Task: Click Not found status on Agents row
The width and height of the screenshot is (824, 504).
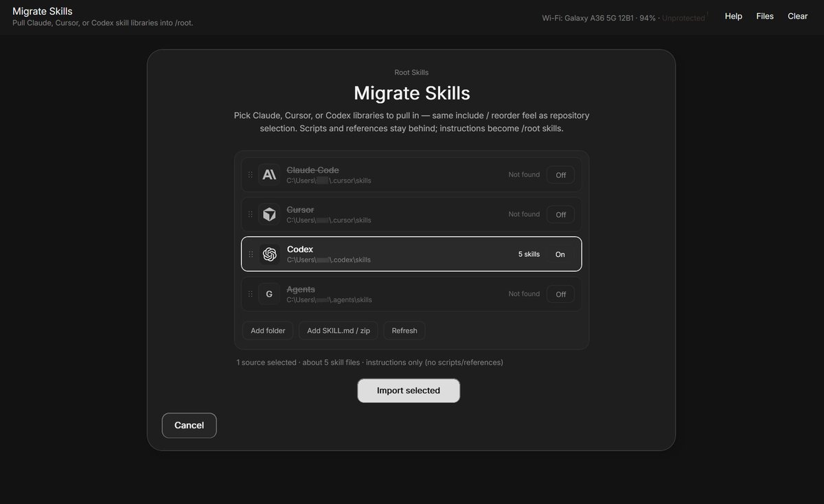Action: [524, 294]
